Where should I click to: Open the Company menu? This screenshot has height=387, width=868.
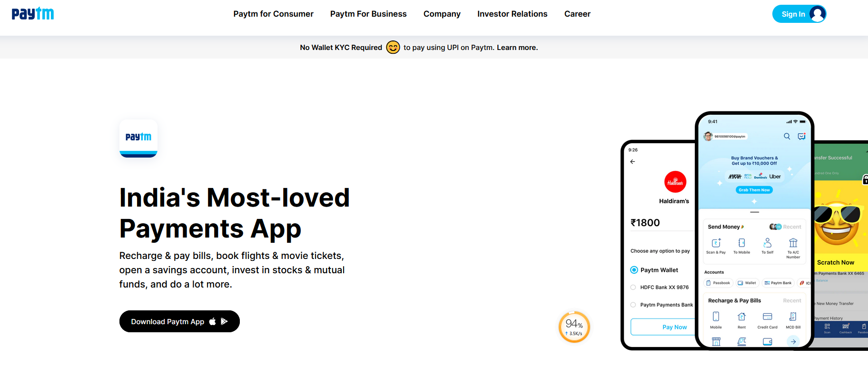click(x=442, y=14)
